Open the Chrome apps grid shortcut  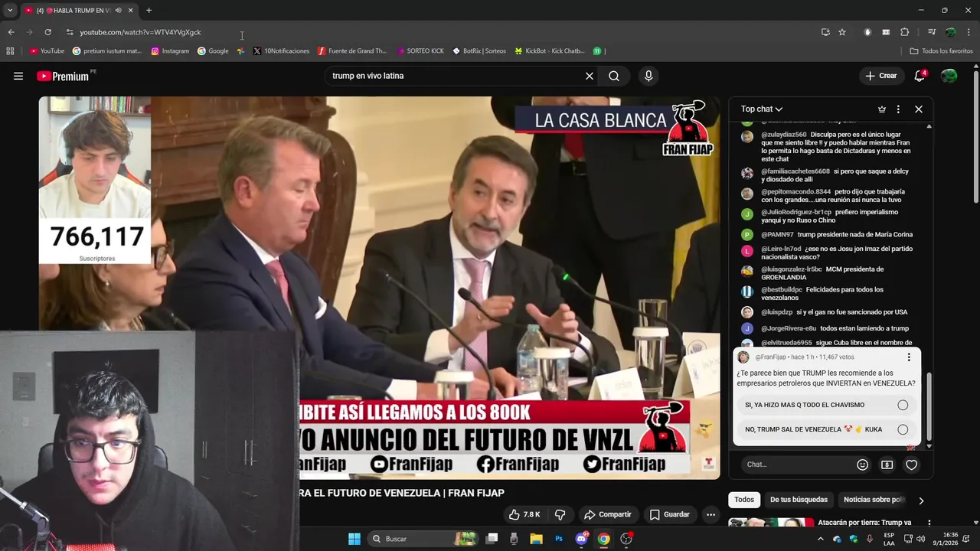tap(10, 51)
